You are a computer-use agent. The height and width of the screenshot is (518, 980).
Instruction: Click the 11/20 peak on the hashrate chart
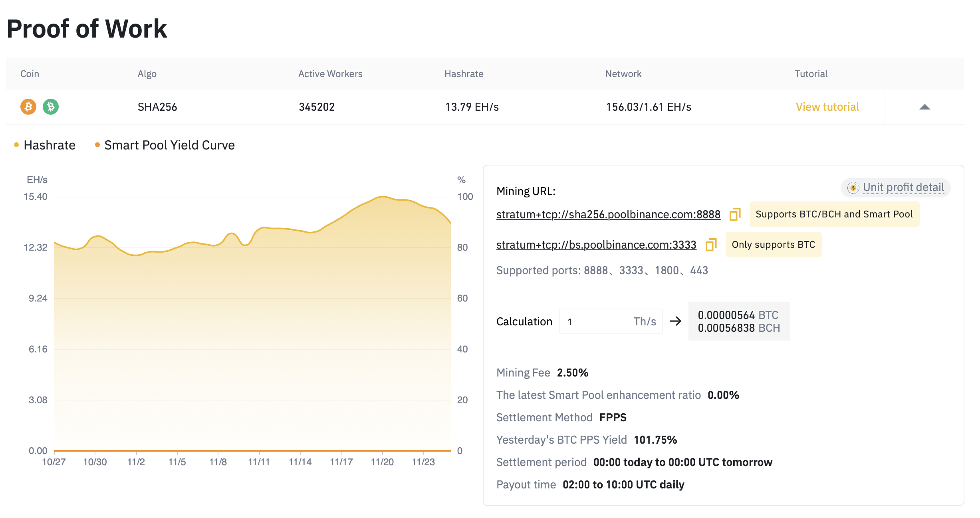[383, 197]
